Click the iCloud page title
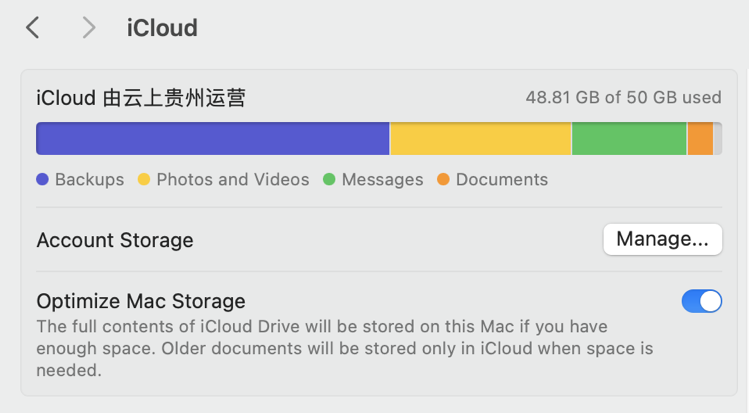Viewport: 749px width, 413px height. (162, 28)
